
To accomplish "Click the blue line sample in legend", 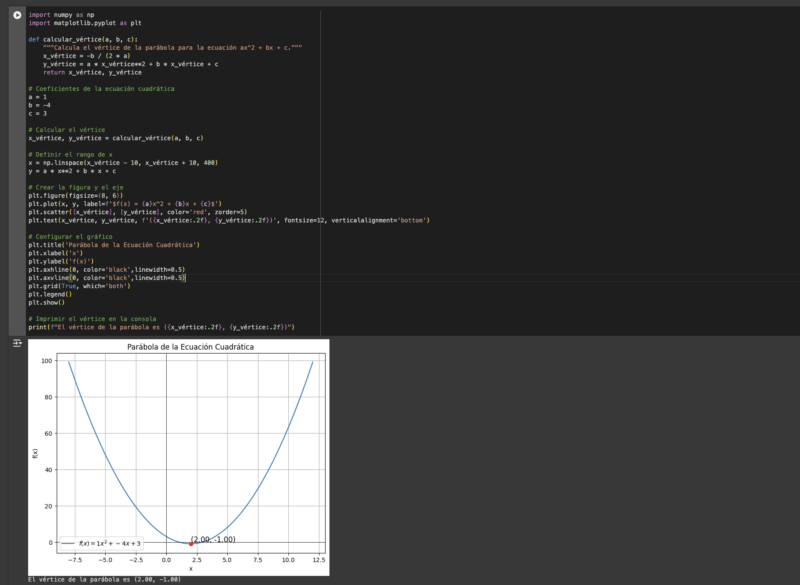I will (x=69, y=543).
